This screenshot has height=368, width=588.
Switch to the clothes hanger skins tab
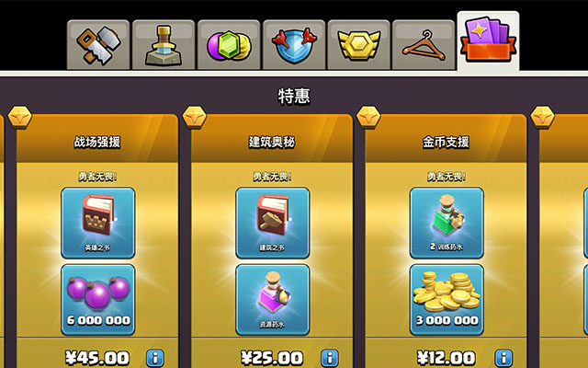point(424,45)
